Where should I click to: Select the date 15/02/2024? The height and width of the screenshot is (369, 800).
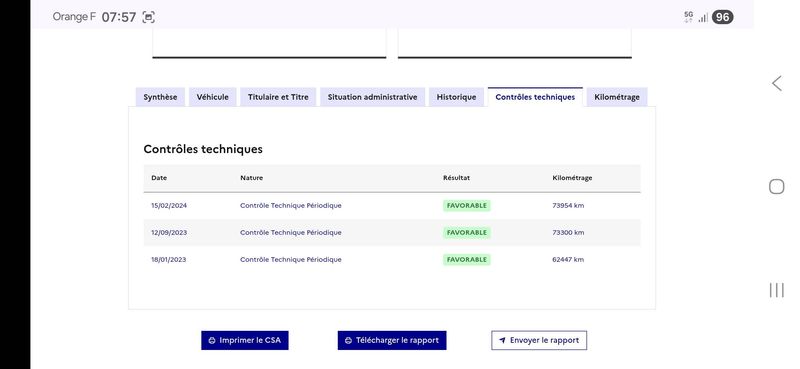(x=169, y=206)
